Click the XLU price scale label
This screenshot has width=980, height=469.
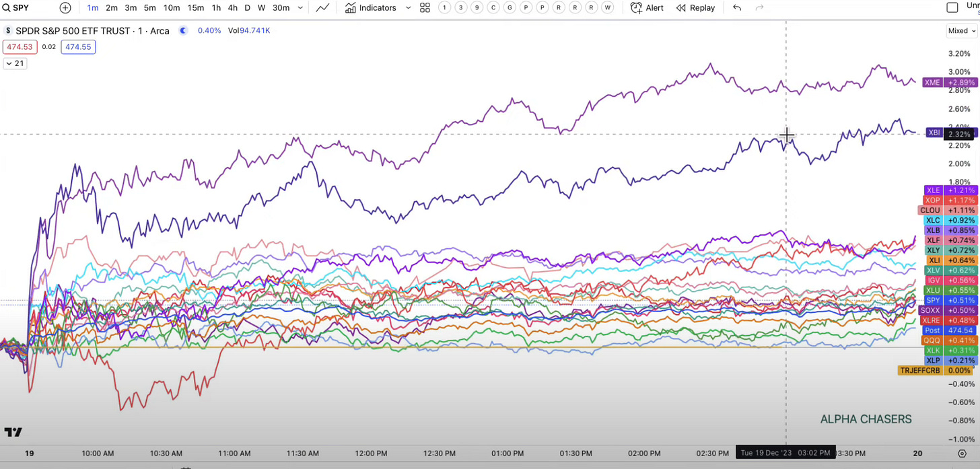coord(949,291)
